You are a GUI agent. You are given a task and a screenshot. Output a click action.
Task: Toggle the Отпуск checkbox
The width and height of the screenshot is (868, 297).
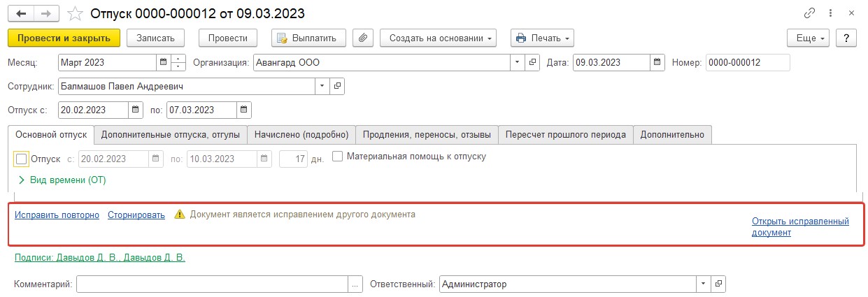click(21, 159)
